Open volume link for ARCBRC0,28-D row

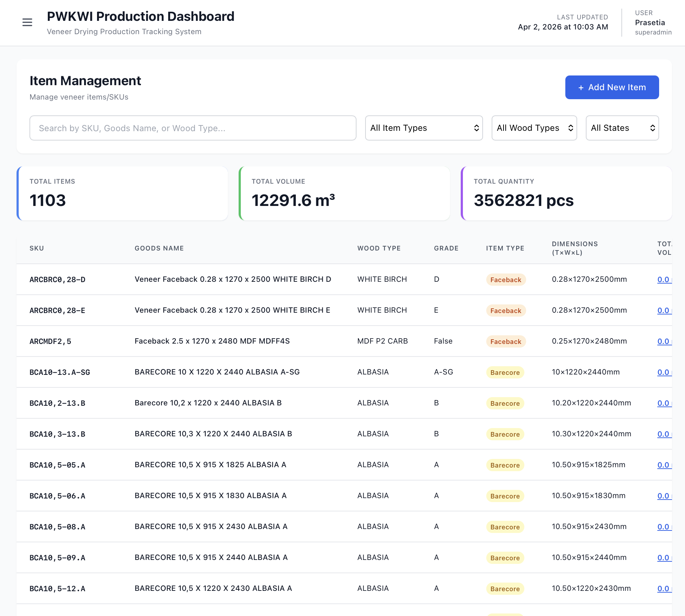[x=663, y=280]
